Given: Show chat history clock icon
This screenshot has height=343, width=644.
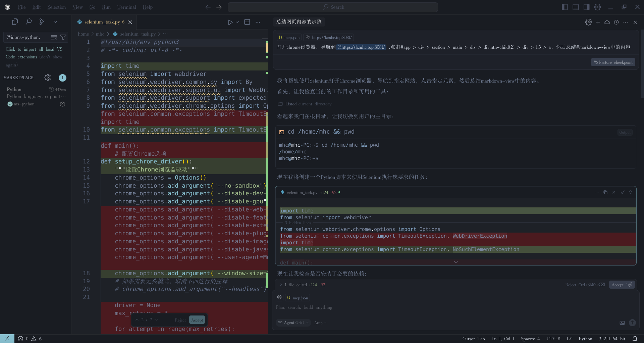Looking at the screenshot, I should point(616,22).
